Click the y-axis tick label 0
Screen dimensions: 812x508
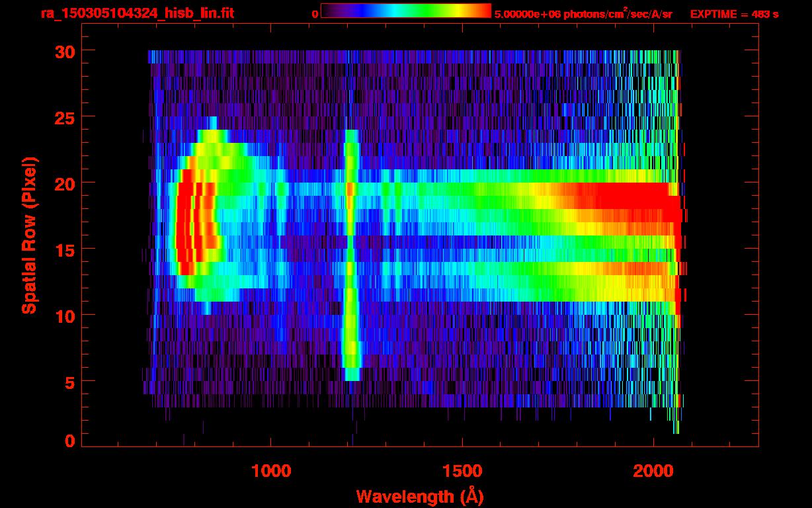(70, 441)
